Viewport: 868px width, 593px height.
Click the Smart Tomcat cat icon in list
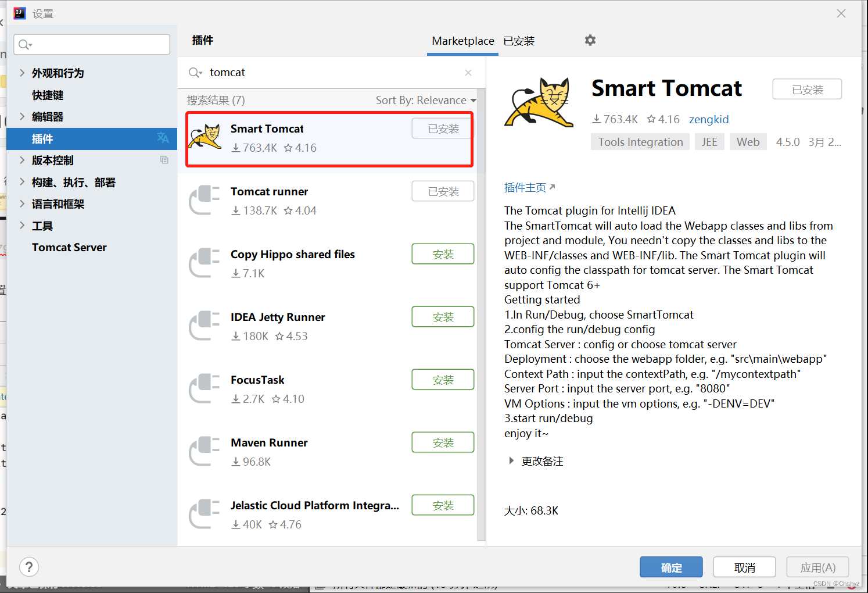(x=206, y=137)
